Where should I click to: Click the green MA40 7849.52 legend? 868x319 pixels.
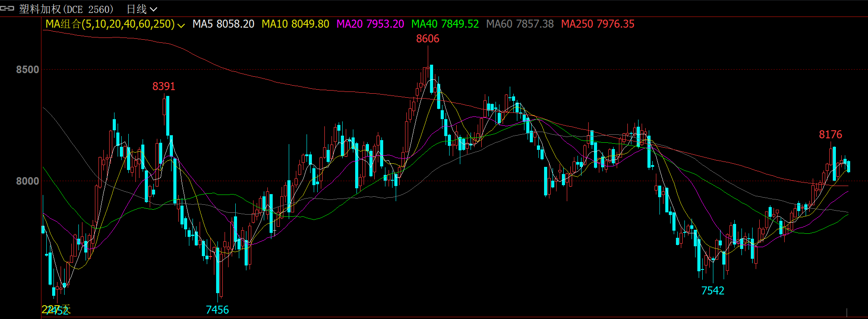pyautogui.click(x=445, y=24)
